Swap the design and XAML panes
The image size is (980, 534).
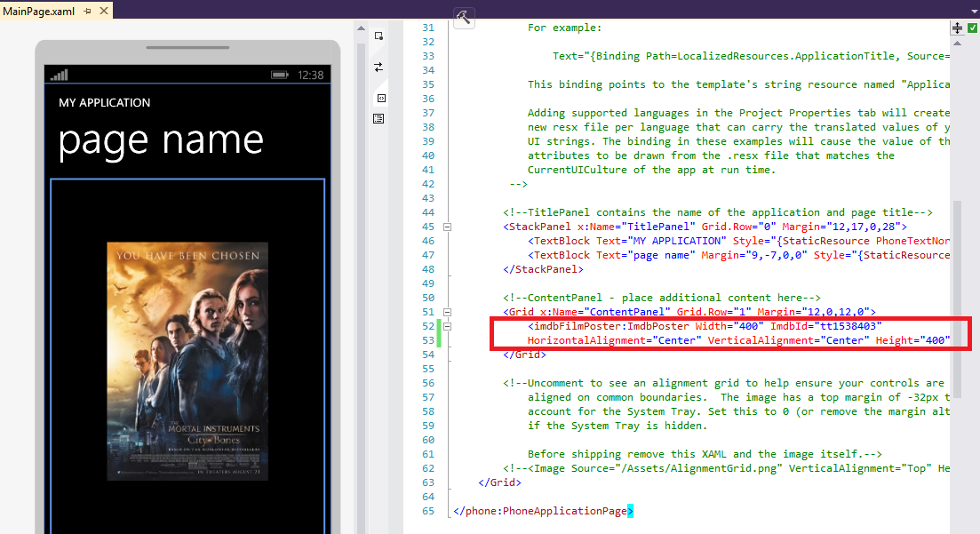tap(378, 67)
